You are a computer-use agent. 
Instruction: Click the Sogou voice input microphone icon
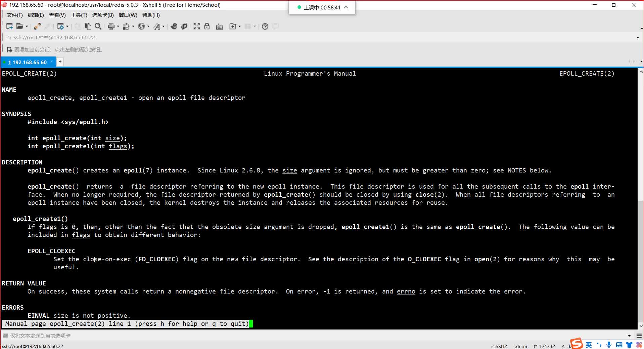coord(609,345)
